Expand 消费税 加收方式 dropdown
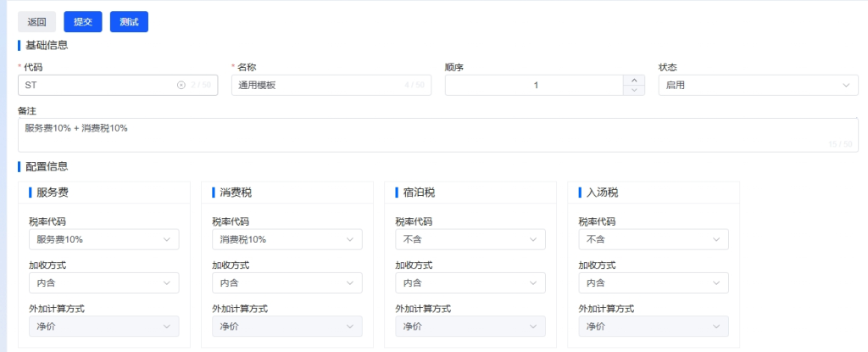868x352 pixels. coord(287,282)
